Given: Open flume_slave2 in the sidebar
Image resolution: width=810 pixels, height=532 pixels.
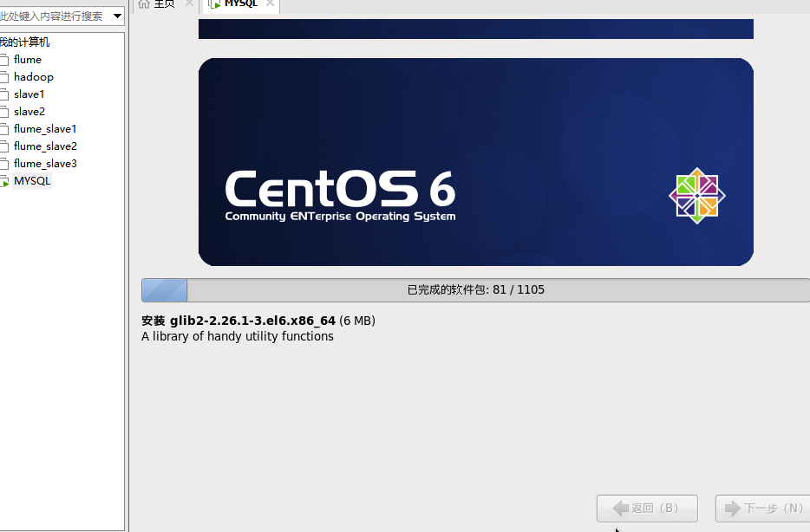Looking at the screenshot, I should (x=45, y=146).
